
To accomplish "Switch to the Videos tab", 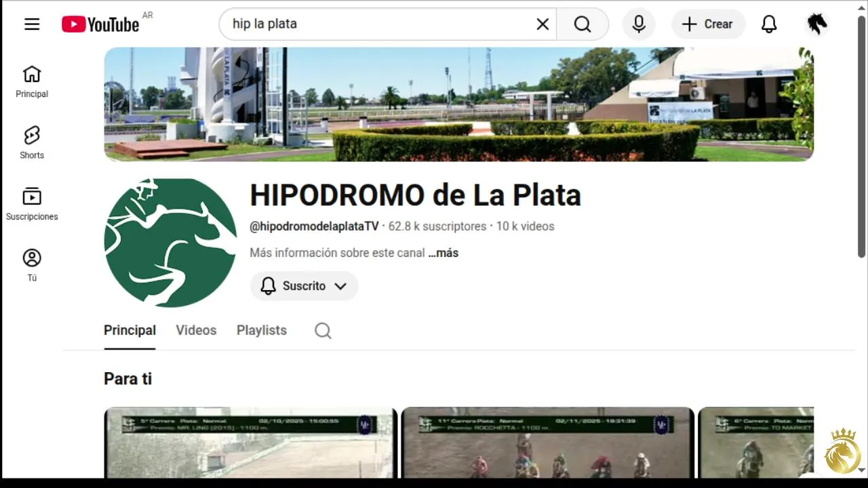I will tap(196, 330).
